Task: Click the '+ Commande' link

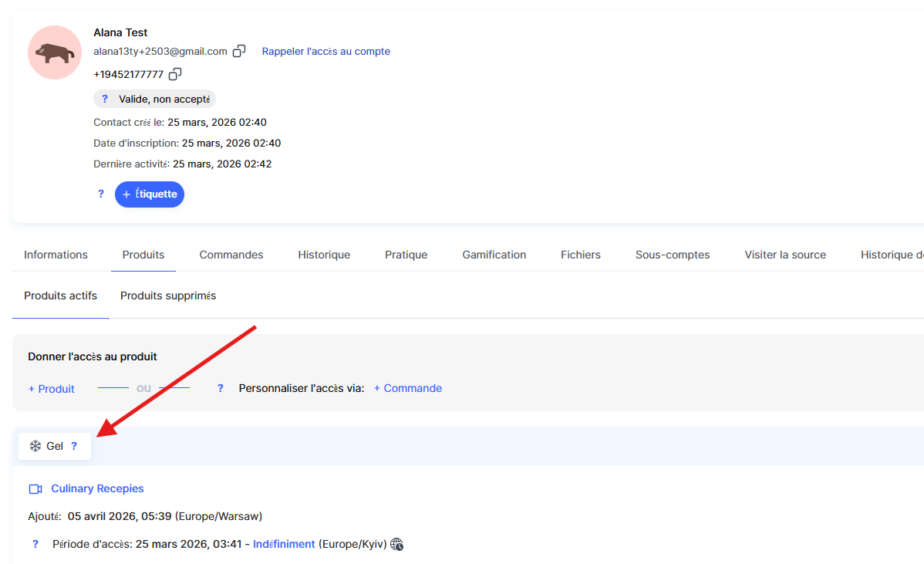Action: (x=408, y=388)
